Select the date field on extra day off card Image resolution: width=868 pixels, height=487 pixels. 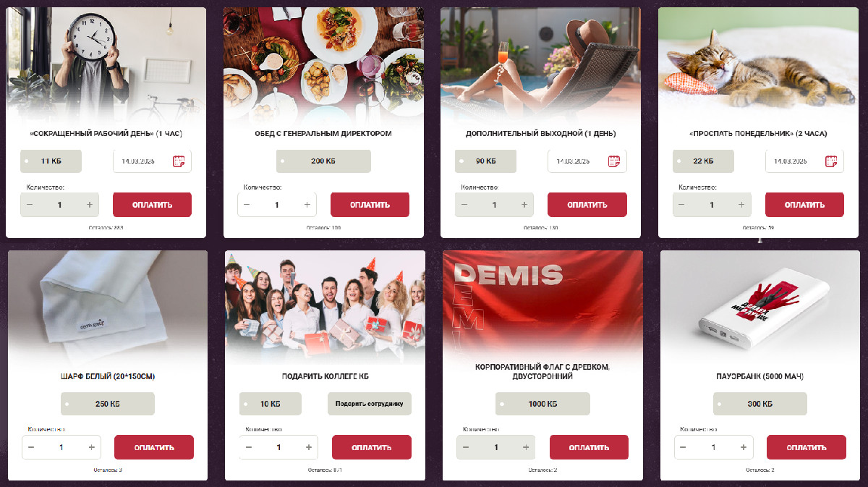[x=587, y=161]
